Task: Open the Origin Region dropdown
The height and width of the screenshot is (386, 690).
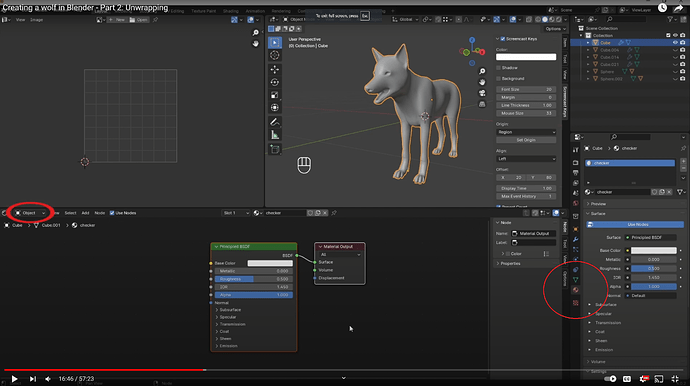Action: coord(526,132)
